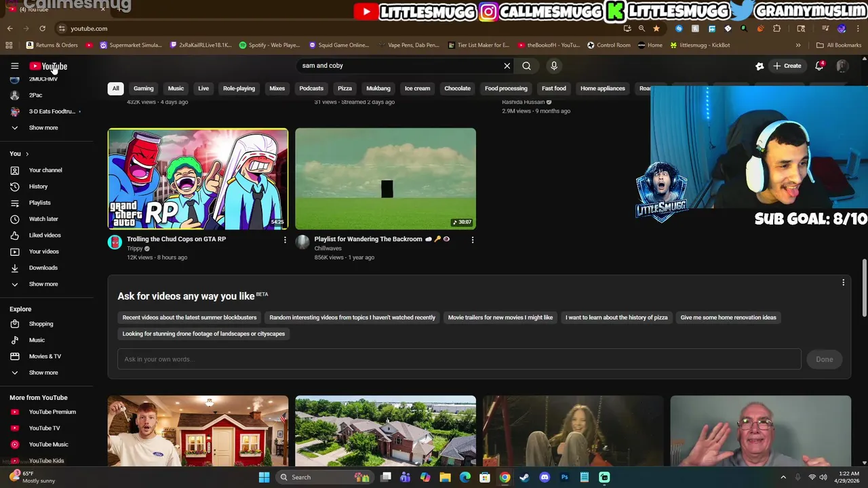Expand Show more under subscriptions
Image resolution: width=868 pixels, height=488 pixels.
click(43, 127)
